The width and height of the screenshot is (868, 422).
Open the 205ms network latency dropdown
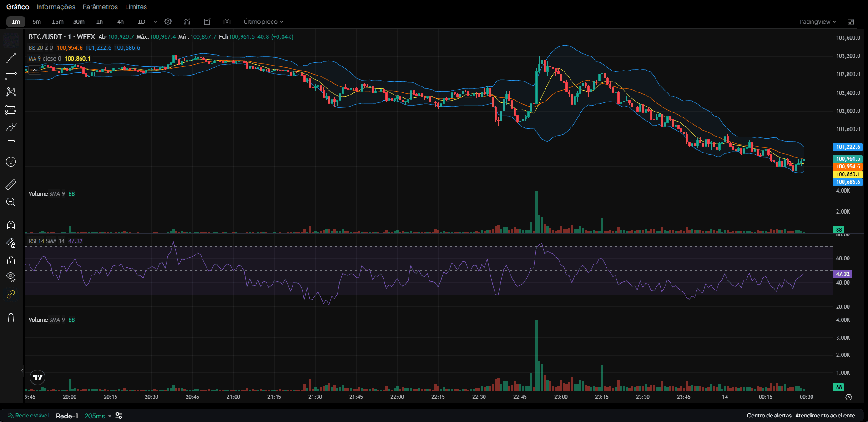96,416
